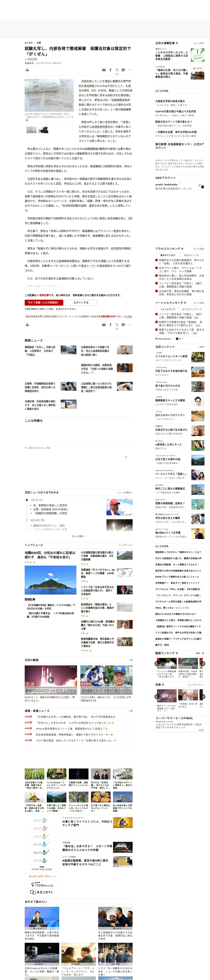Select the はてなブックマーク social ranking tab
Screen dimensions: 210x980
[x=192, y=309]
